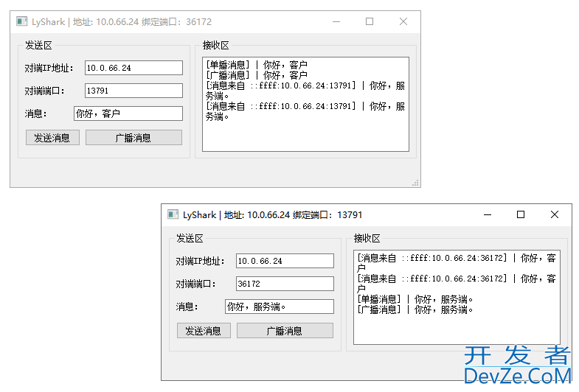Click title text of port 36172 window

click(122, 22)
